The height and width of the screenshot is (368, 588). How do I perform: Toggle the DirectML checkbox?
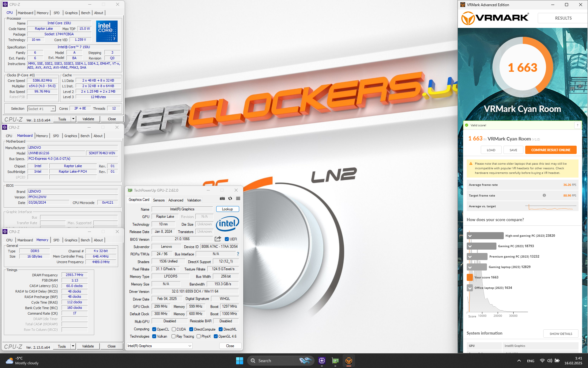(x=221, y=329)
